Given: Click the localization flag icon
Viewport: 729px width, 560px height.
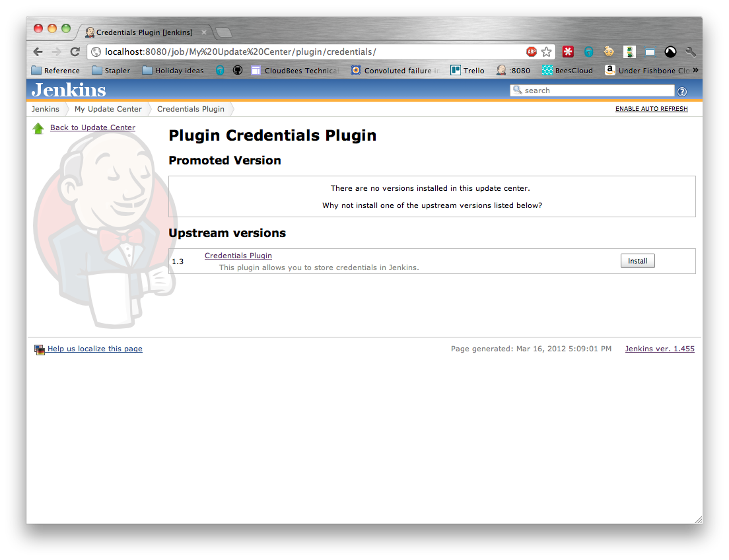Looking at the screenshot, I should tap(40, 350).
